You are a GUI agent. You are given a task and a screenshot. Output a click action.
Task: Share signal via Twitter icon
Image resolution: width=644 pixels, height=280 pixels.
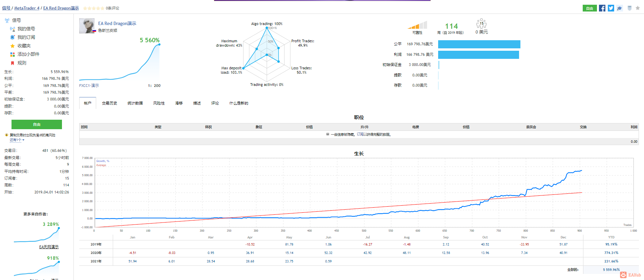[611, 8]
